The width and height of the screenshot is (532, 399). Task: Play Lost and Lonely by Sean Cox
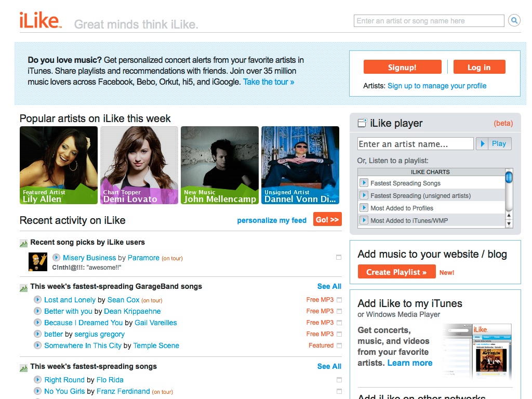point(37,300)
